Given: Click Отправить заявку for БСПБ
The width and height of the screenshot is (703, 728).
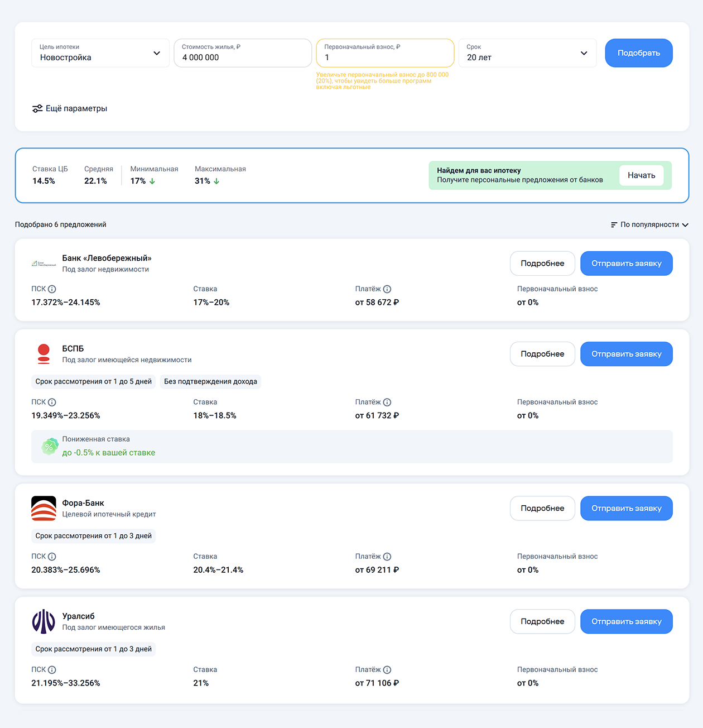Looking at the screenshot, I should 627,354.
